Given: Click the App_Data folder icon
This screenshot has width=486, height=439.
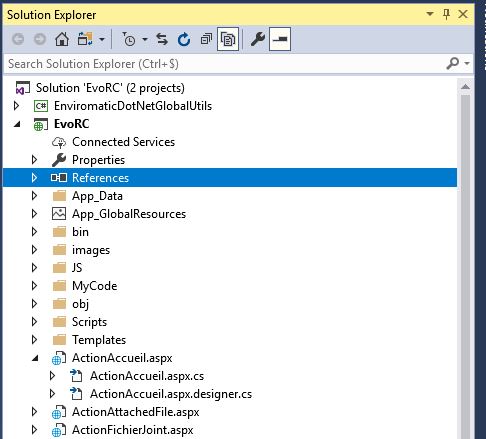Looking at the screenshot, I should pyautogui.click(x=59, y=196).
